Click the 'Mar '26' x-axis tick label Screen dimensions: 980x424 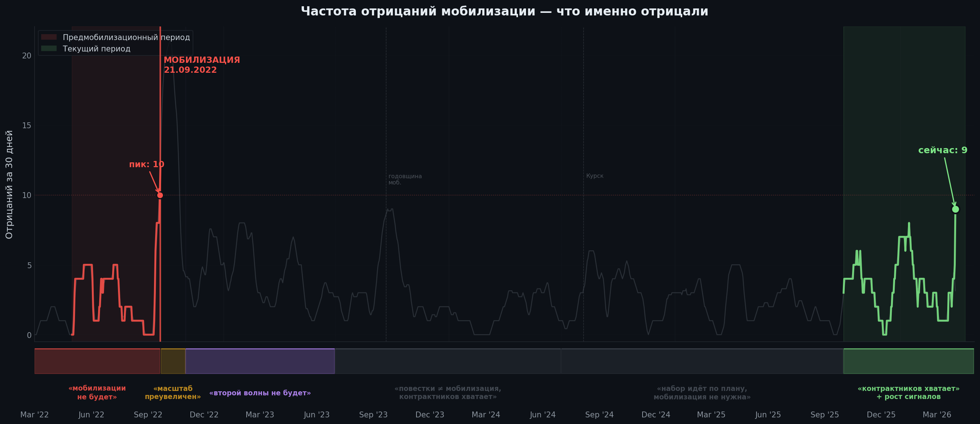[x=937, y=414]
